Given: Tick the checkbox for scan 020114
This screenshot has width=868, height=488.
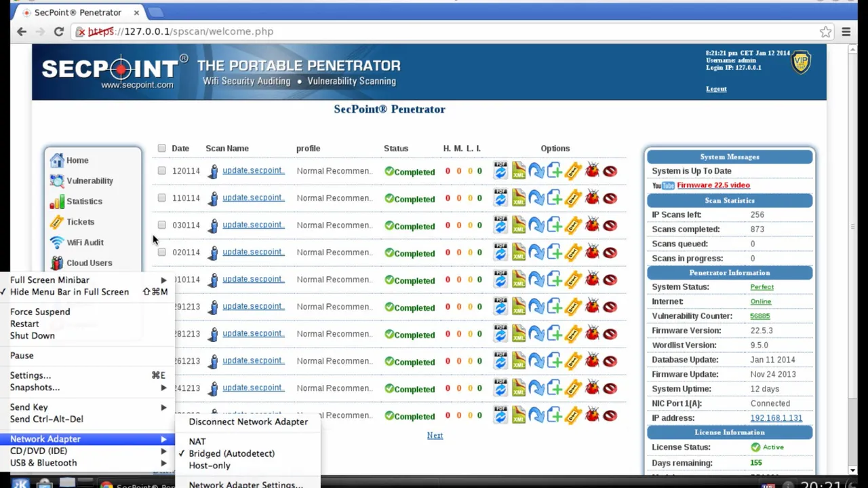Looking at the screenshot, I should pyautogui.click(x=161, y=252).
